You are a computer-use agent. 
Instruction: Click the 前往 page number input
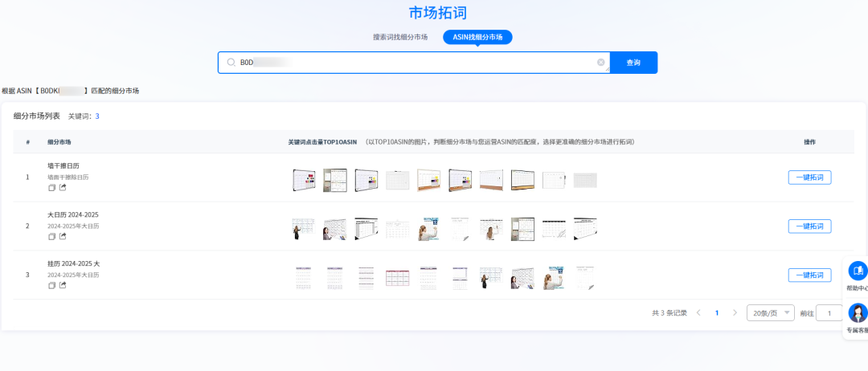pos(829,313)
